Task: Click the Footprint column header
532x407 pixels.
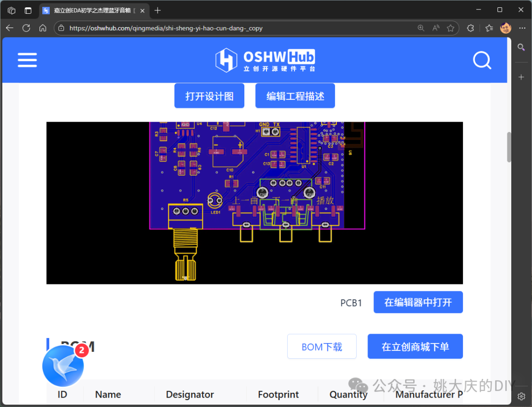Action: (278, 395)
